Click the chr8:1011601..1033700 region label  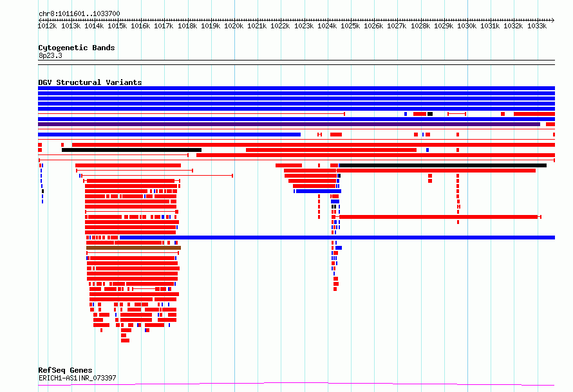coord(79,14)
